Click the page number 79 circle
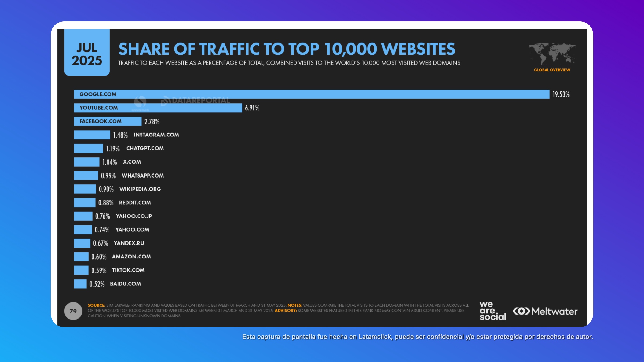 (73, 311)
